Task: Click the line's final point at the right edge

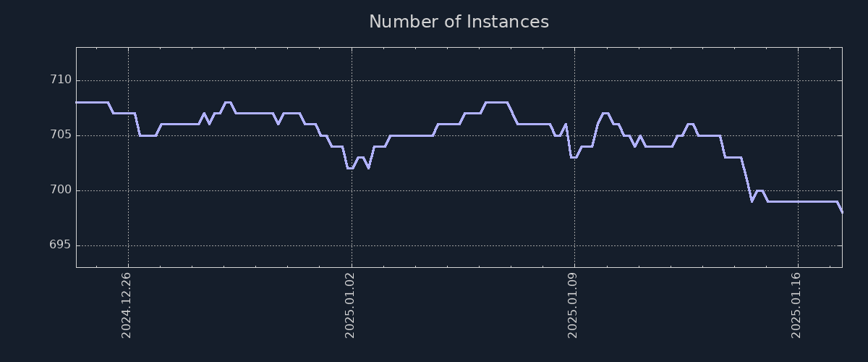Action: click(841, 212)
